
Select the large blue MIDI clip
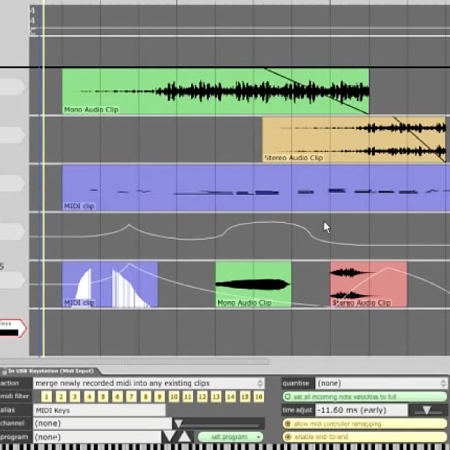pyautogui.click(x=256, y=188)
